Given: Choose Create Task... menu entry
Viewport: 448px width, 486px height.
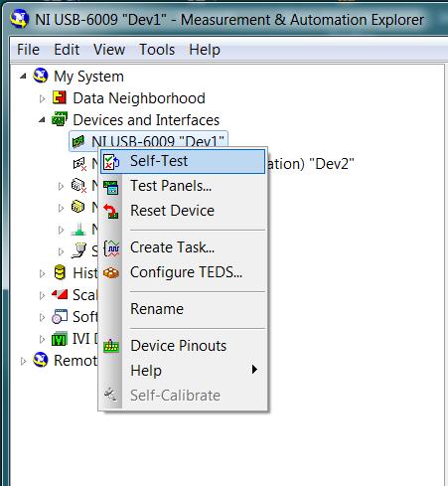Looking at the screenshot, I should pyautogui.click(x=183, y=247).
